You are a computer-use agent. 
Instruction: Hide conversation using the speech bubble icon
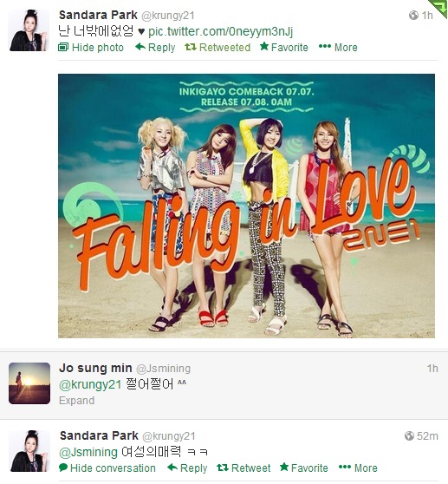click(63, 468)
